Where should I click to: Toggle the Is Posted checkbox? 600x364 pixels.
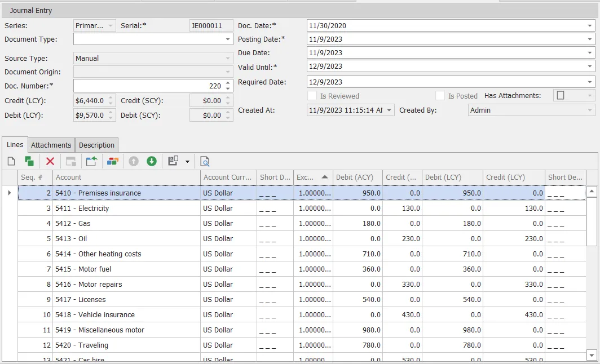pos(440,96)
